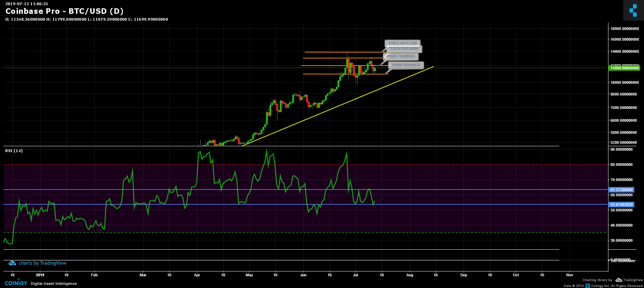The height and width of the screenshot is (288, 644).
Task: Click the OHLC values line under the title
Action: coord(87,19)
